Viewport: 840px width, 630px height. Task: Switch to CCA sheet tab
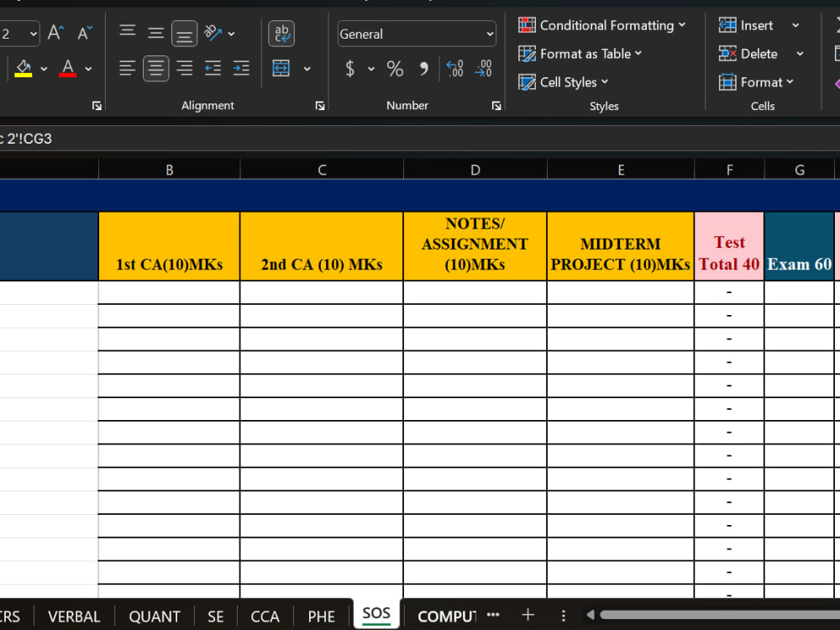(265, 616)
